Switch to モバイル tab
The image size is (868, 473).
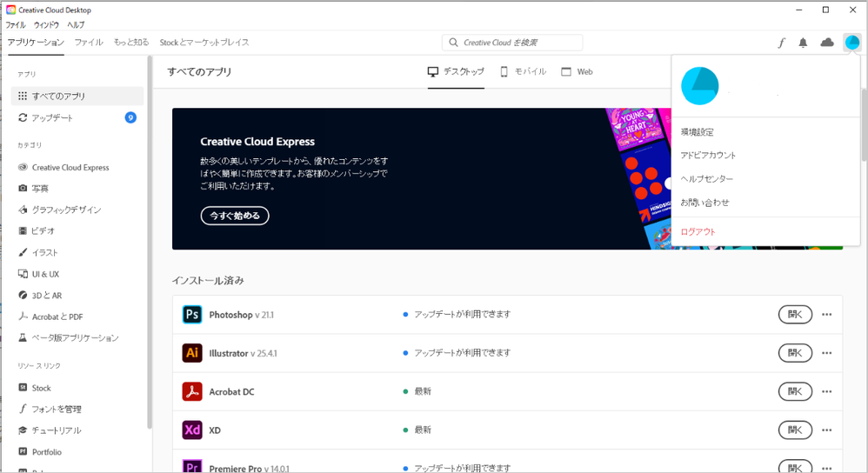click(x=523, y=72)
